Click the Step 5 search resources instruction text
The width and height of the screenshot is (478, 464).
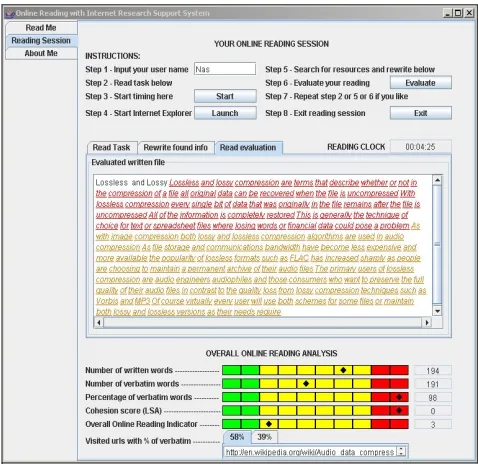click(350, 69)
